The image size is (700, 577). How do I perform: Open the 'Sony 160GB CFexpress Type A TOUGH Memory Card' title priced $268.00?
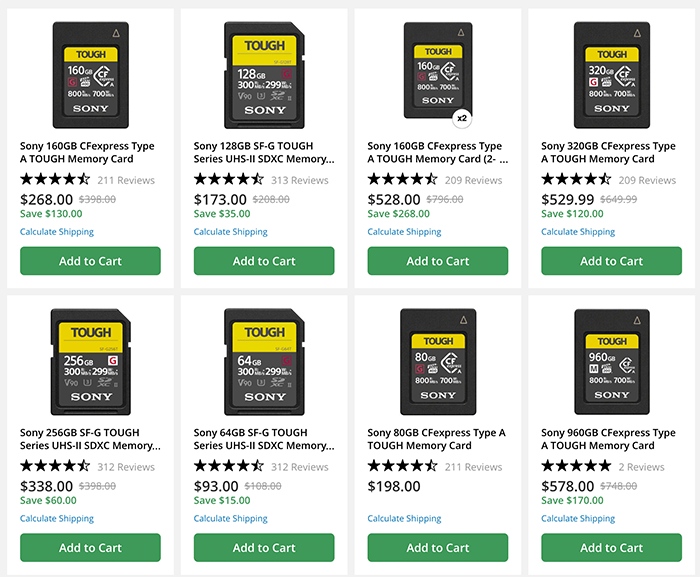[x=87, y=152]
